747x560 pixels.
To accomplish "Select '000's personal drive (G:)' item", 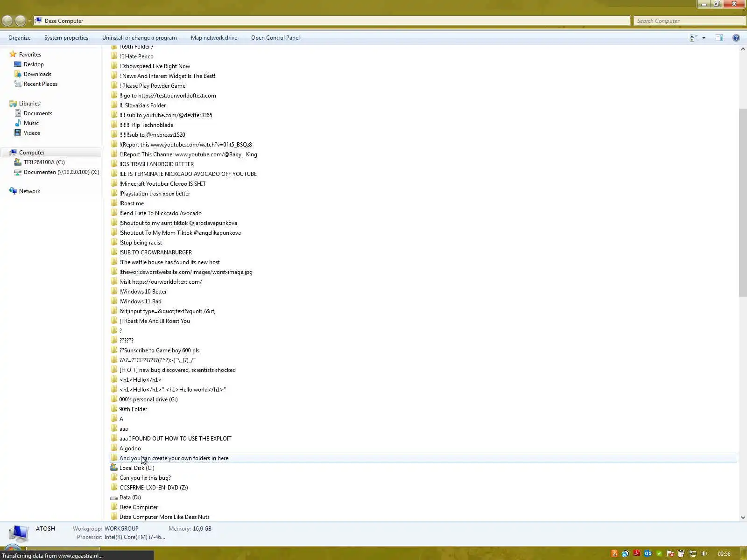I will tap(148, 399).
